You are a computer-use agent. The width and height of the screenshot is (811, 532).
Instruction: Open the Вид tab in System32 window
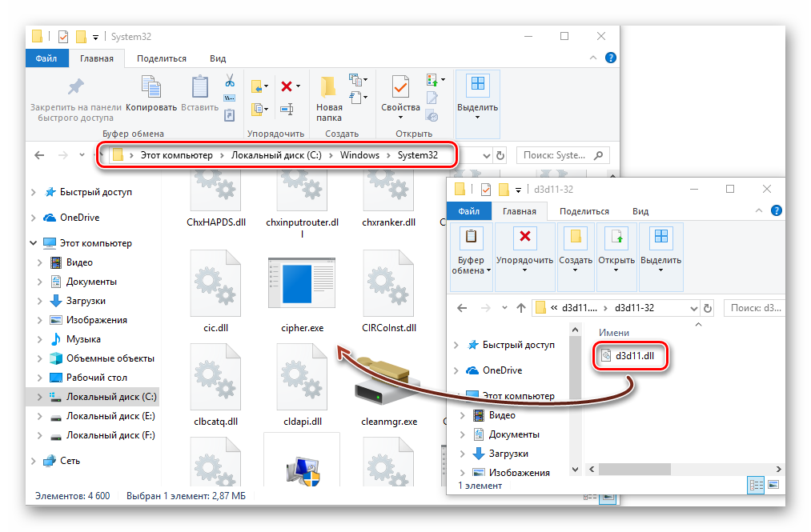(x=218, y=58)
